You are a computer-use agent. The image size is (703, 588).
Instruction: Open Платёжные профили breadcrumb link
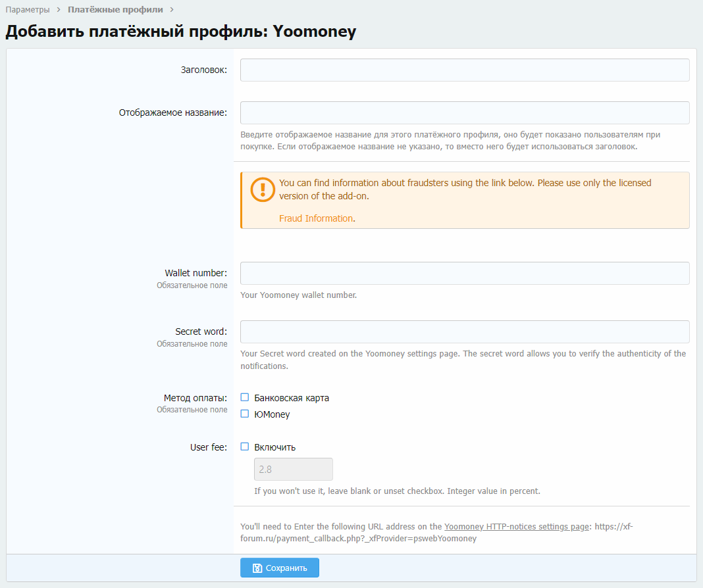click(x=115, y=10)
